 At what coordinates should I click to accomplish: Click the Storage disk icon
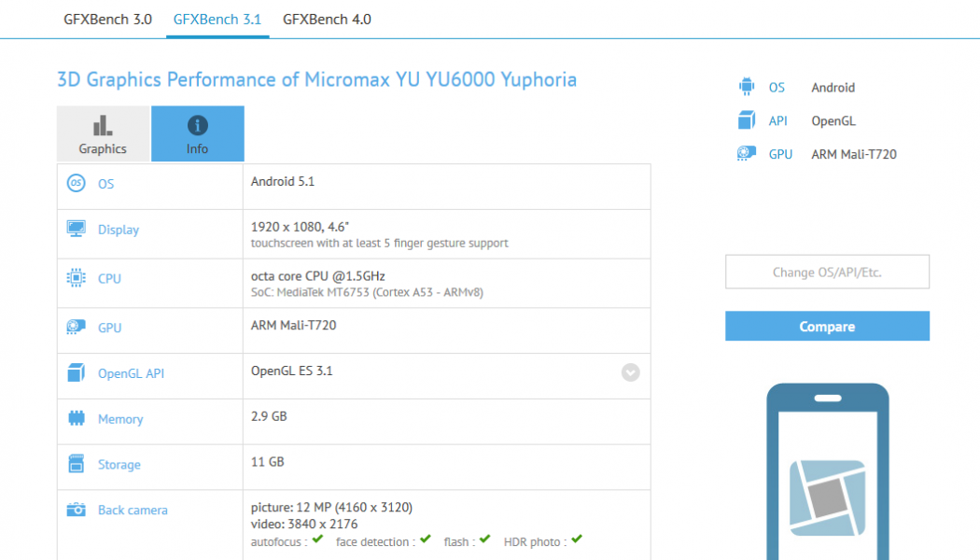pyautogui.click(x=76, y=465)
